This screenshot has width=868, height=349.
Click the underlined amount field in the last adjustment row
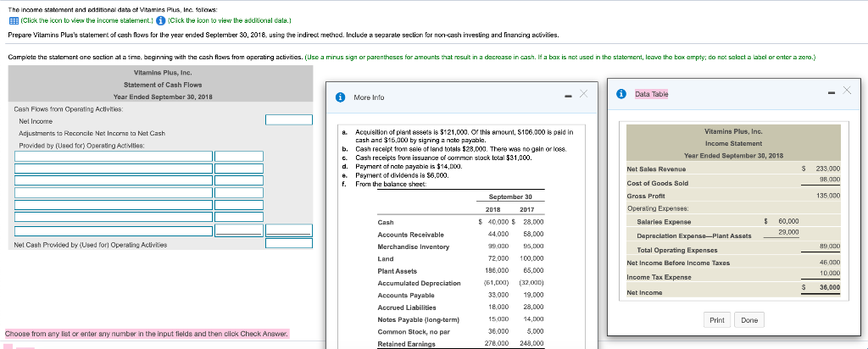coord(238,230)
